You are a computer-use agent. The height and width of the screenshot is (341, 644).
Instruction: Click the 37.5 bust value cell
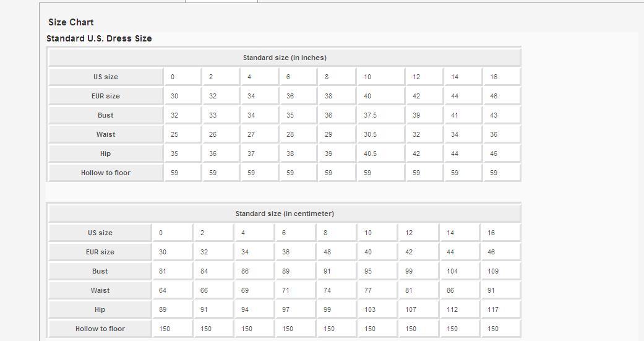pyautogui.click(x=371, y=115)
